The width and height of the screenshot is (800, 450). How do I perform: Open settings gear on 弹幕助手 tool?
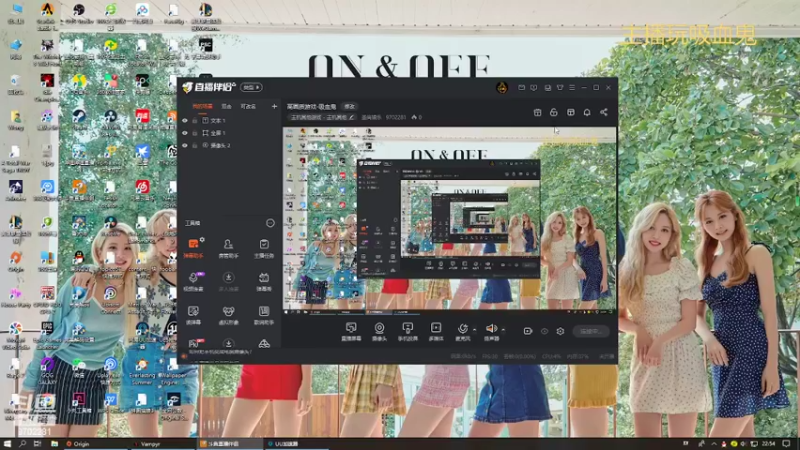202,239
